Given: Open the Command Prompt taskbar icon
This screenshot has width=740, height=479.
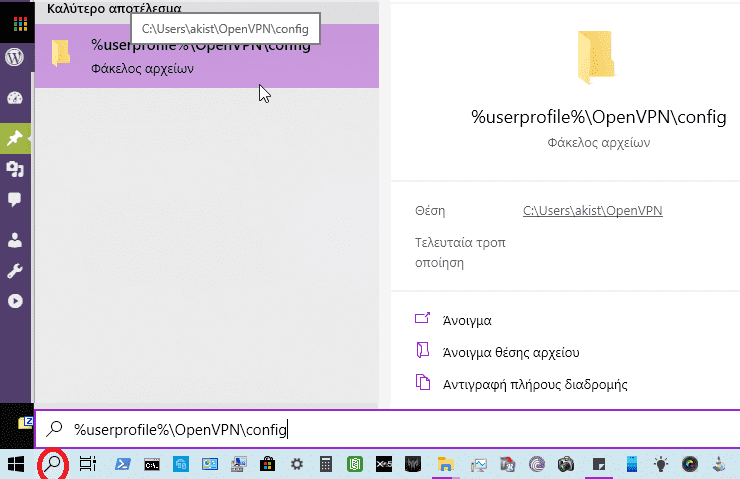Looking at the screenshot, I should tap(152, 465).
